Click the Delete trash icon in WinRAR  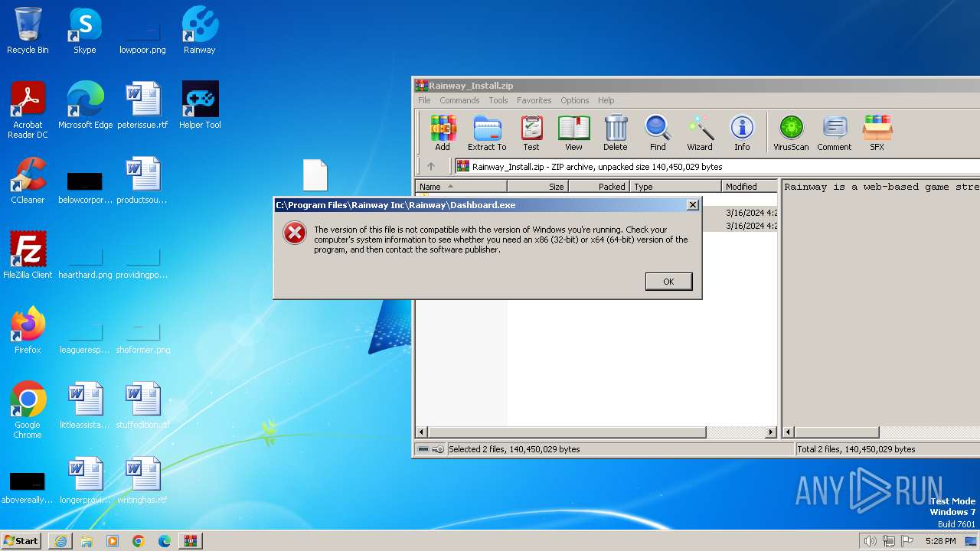(616, 133)
